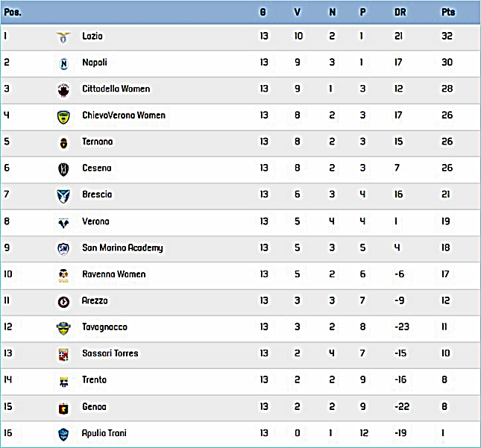Open the Tavagnacco team name link

(x=104, y=327)
